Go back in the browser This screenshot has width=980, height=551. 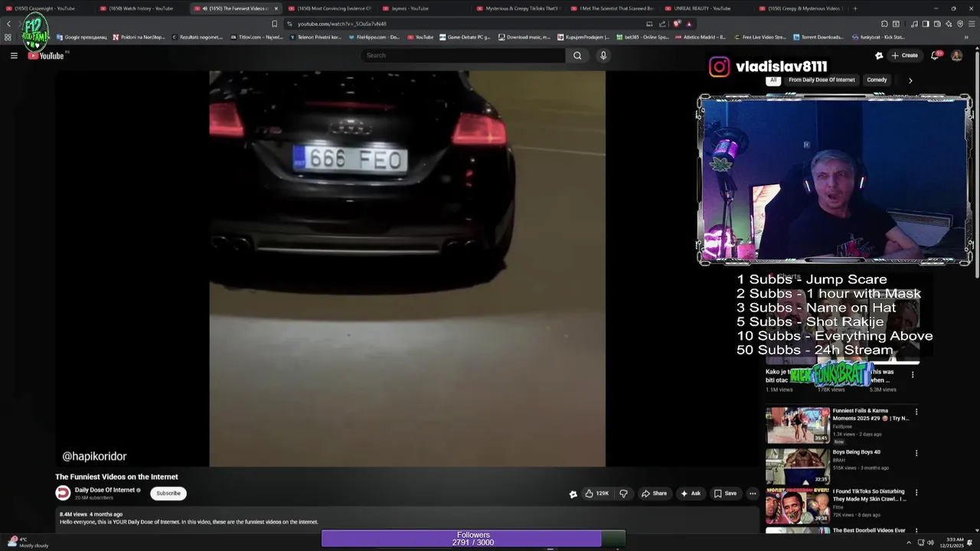8,24
